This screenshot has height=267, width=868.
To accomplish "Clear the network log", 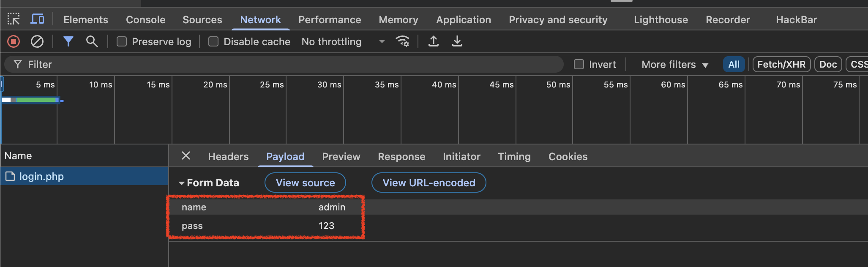I will click(x=37, y=41).
